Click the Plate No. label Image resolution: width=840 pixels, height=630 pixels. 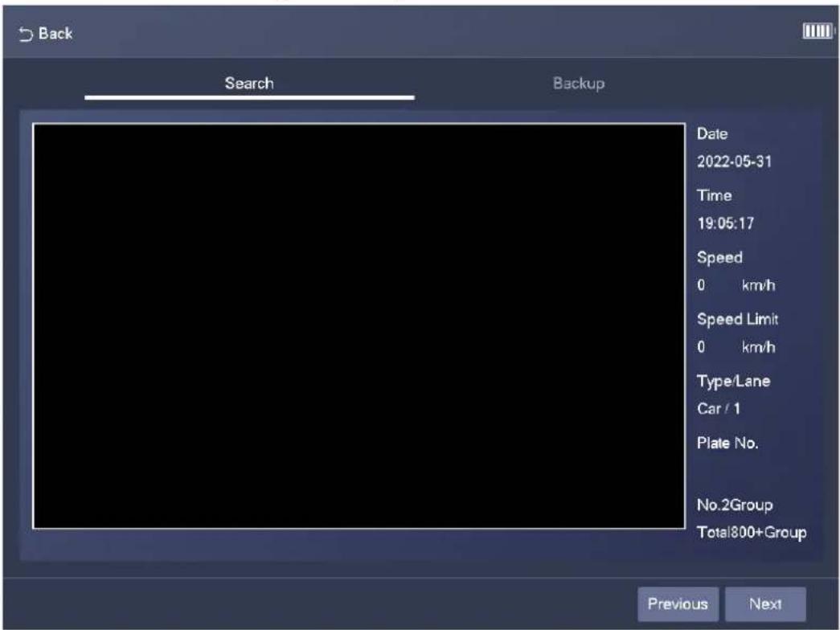(727, 443)
